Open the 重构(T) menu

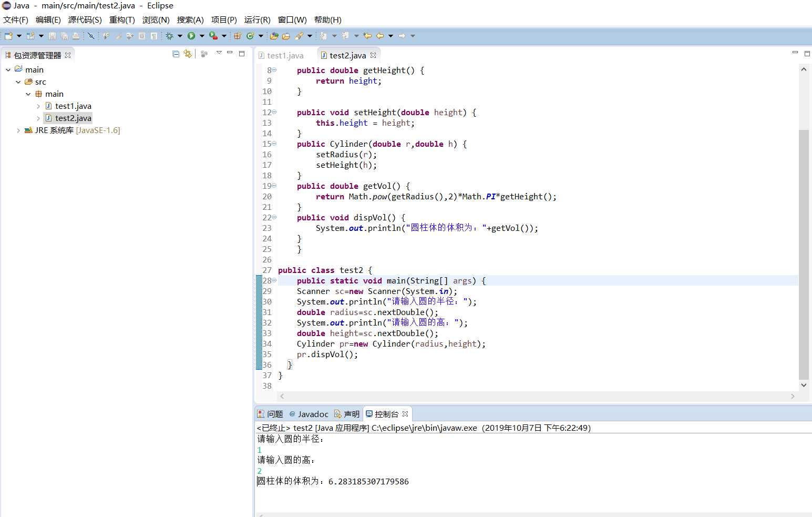(122, 19)
